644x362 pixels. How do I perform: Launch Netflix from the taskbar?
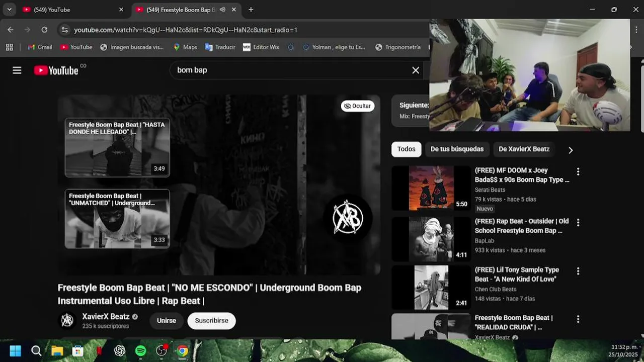click(99, 351)
